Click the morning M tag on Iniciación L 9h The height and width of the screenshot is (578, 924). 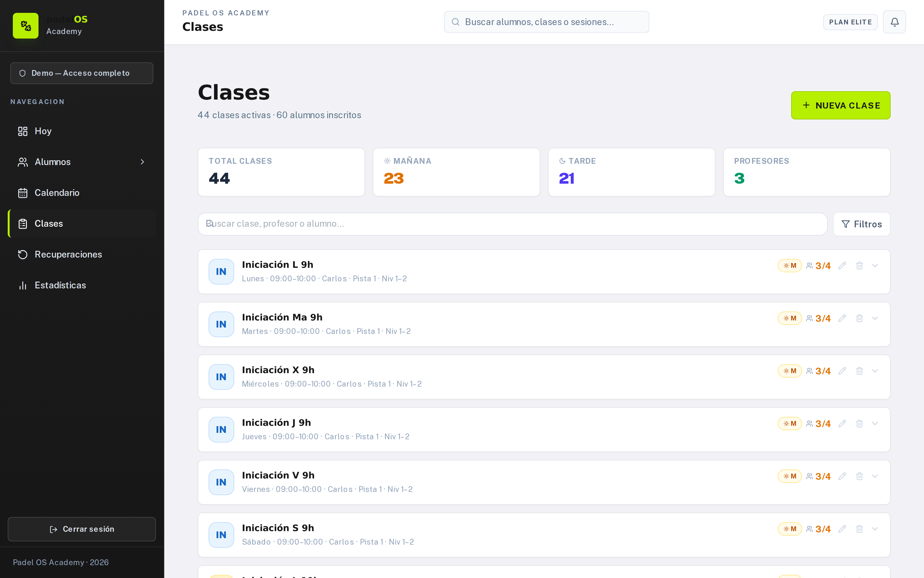point(790,266)
